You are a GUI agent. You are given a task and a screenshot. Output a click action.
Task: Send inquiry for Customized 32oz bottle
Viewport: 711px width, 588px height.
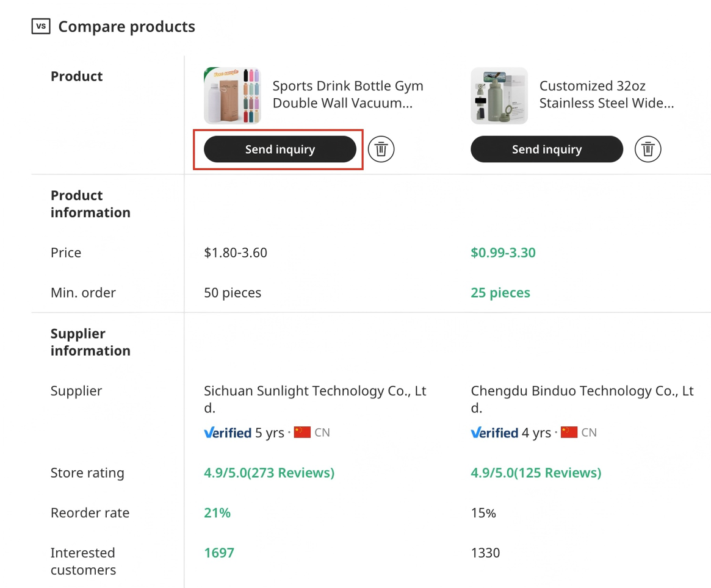coord(547,149)
